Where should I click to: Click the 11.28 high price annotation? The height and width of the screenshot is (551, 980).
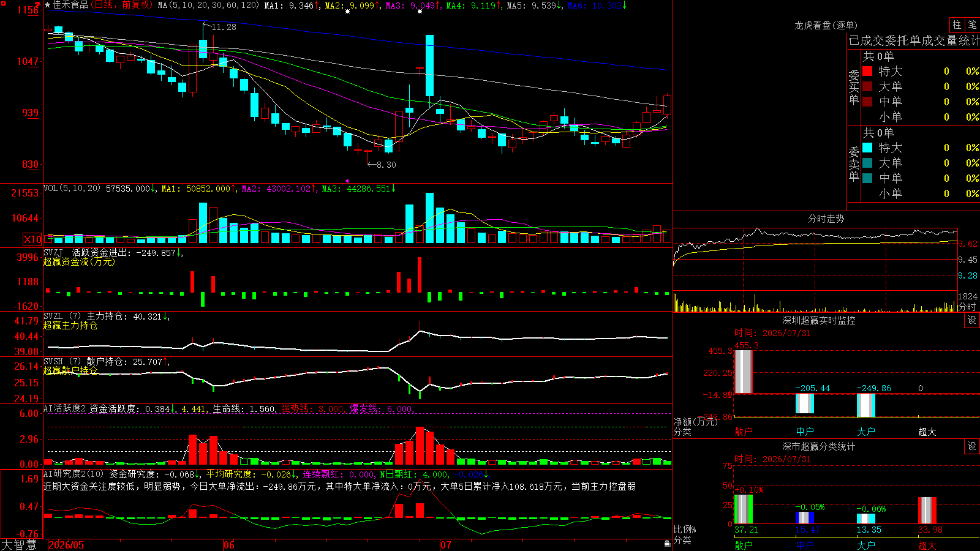(x=224, y=27)
